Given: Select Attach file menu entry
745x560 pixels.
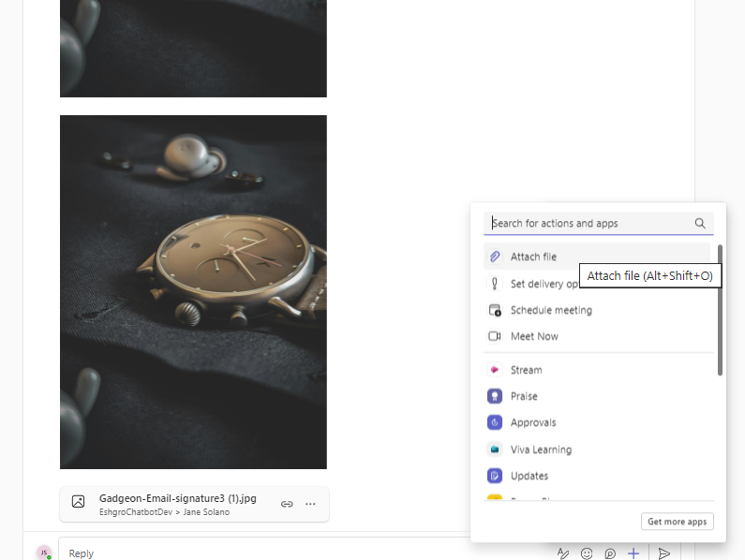Looking at the screenshot, I should pyautogui.click(x=597, y=257).
